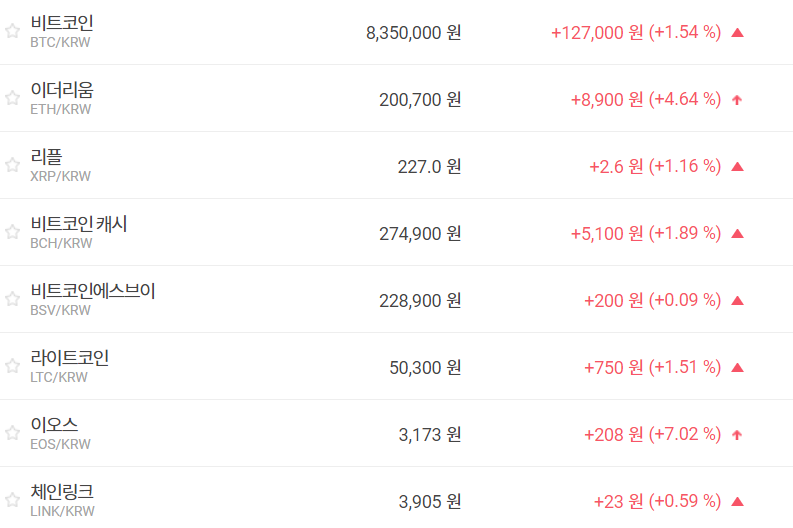Click the up arrow icon for 이더리움

pos(738,99)
